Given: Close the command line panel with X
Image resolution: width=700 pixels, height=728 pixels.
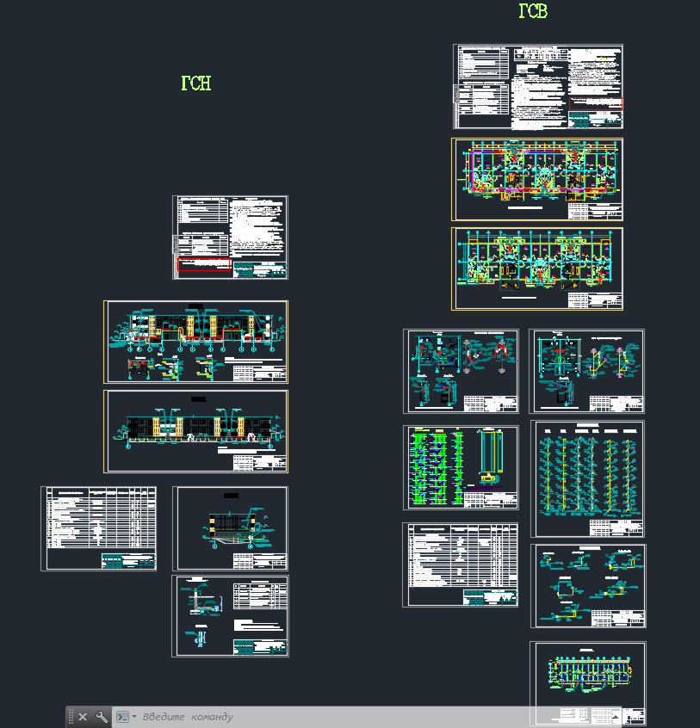Looking at the screenshot, I should (83, 717).
